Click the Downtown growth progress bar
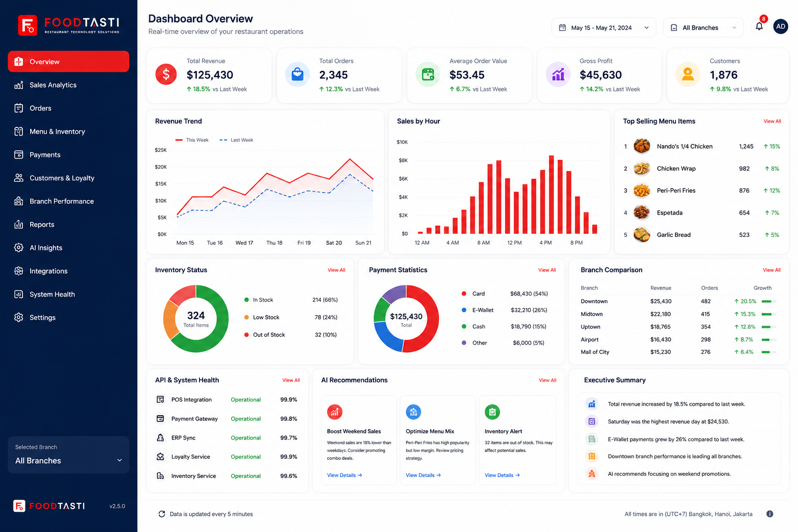Viewport: 798px width, 532px height. [769, 301]
